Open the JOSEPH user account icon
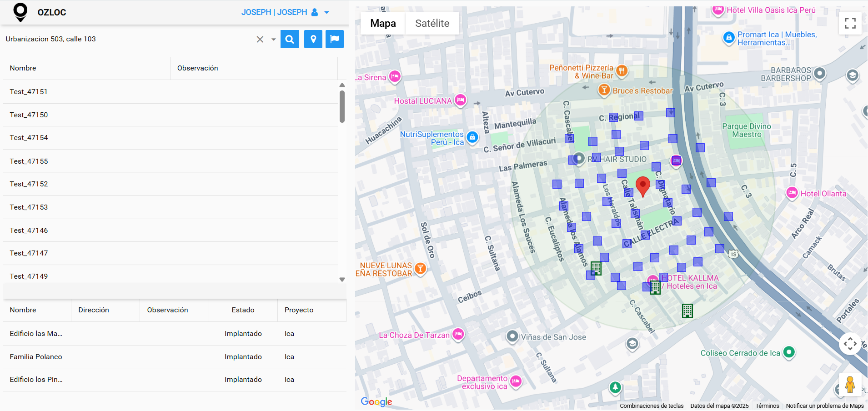The height and width of the screenshot is (411, 868). coord(315,12)
